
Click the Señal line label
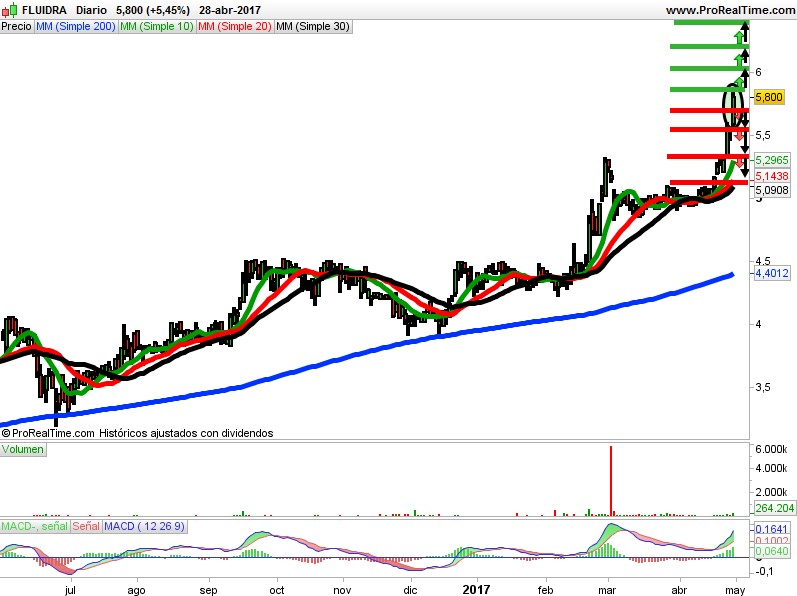click(86, 526)
